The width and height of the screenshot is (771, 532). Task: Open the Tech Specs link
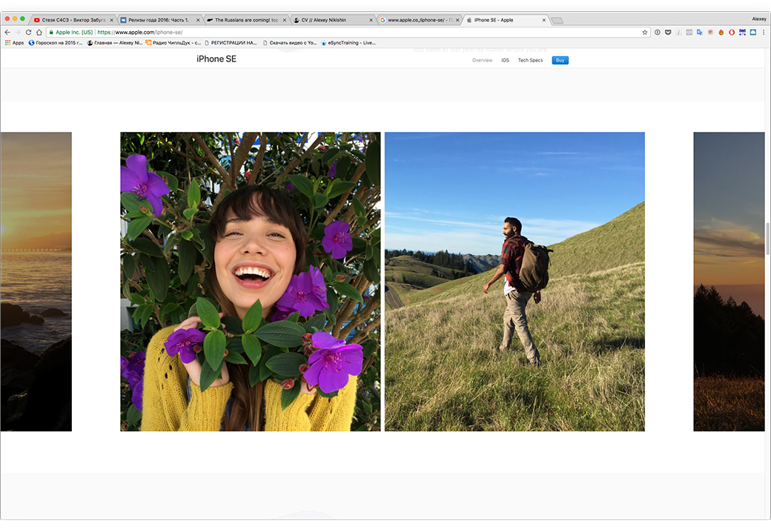530,61
